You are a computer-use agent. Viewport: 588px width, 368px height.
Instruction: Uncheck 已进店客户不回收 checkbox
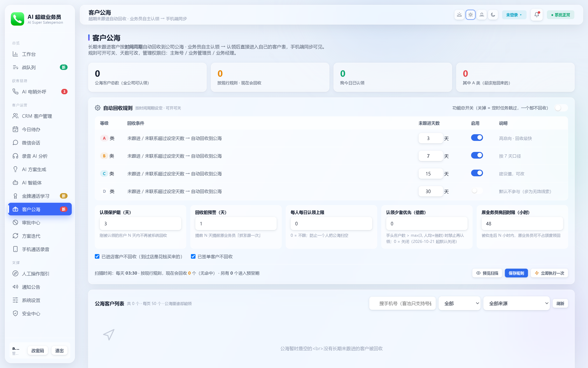pos(97,257)
